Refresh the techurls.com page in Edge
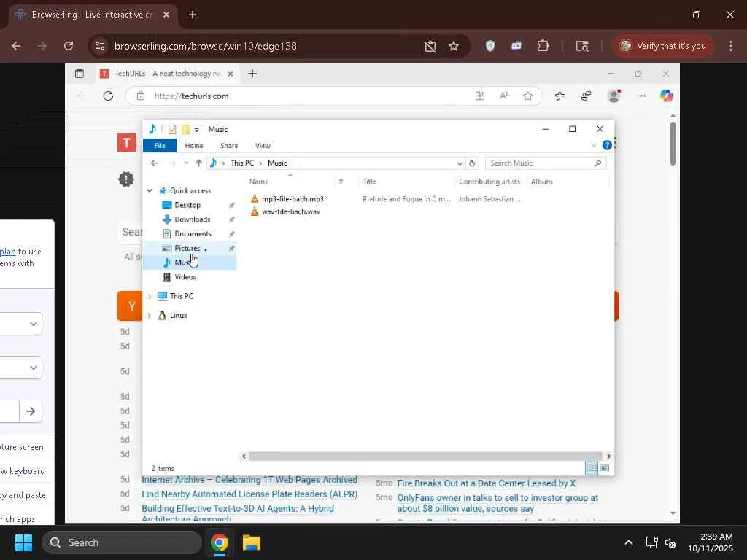The image size is (747, 560). [108, 96]
